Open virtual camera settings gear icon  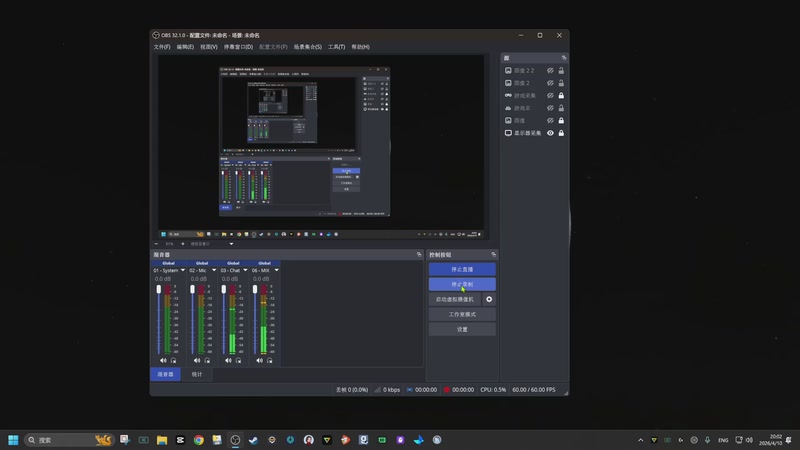coord(489,299)
